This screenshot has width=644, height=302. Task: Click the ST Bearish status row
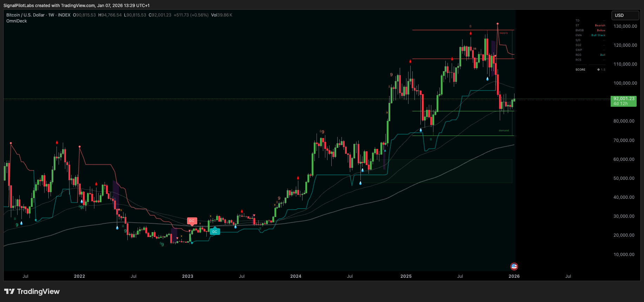pyautogui.click(x=590, y=25)
